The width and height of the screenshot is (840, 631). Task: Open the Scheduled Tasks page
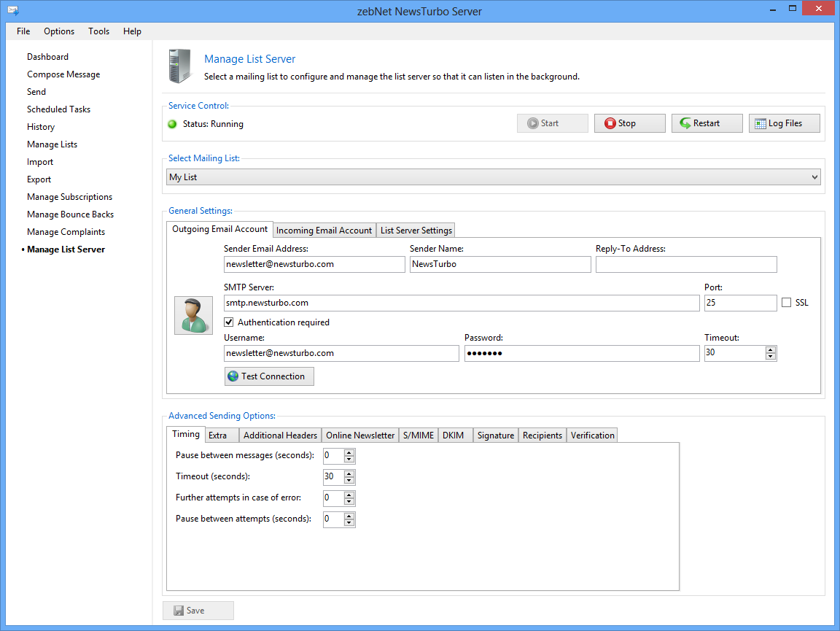(58, 109)
